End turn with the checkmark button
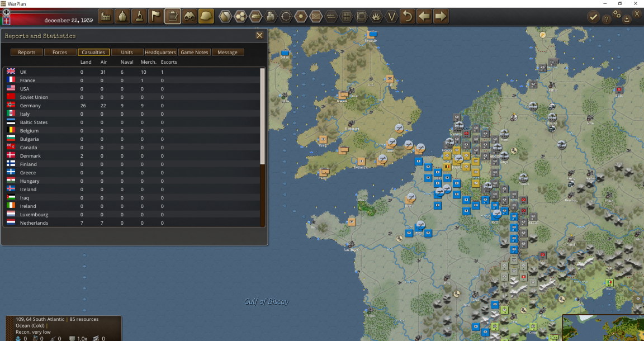This screenshot has width=644, height=341. click(593, 17)
